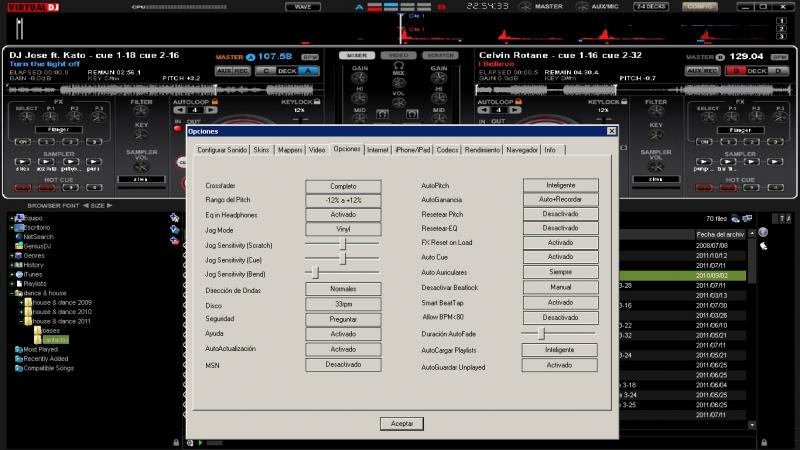Click the WAVE button in top bar

pos(303,6)
